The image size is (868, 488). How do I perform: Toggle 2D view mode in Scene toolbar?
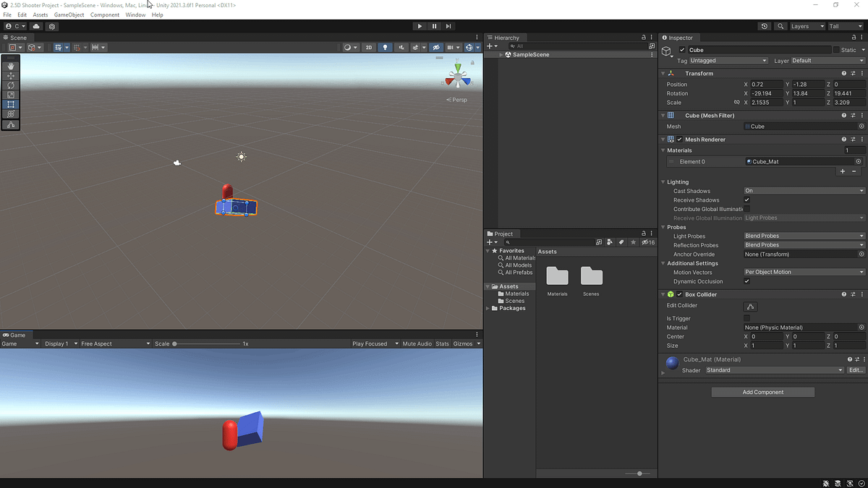click(x=368, y=46)
